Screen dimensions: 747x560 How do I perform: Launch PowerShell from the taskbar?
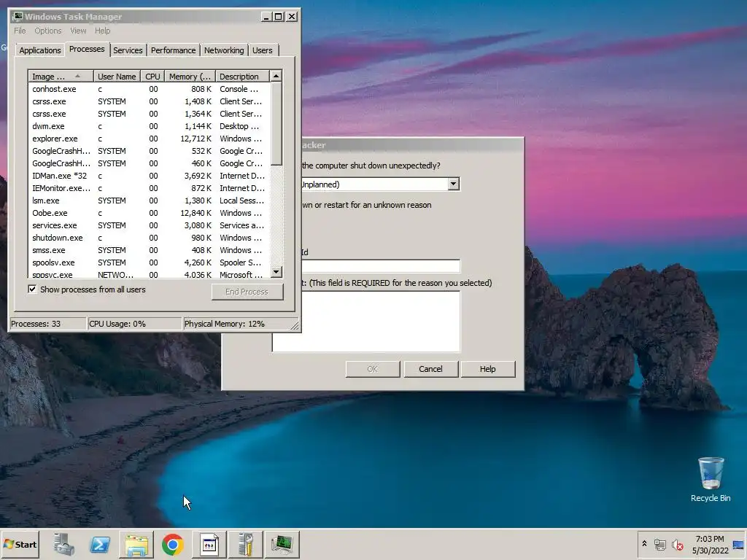[x=99, y=544]
